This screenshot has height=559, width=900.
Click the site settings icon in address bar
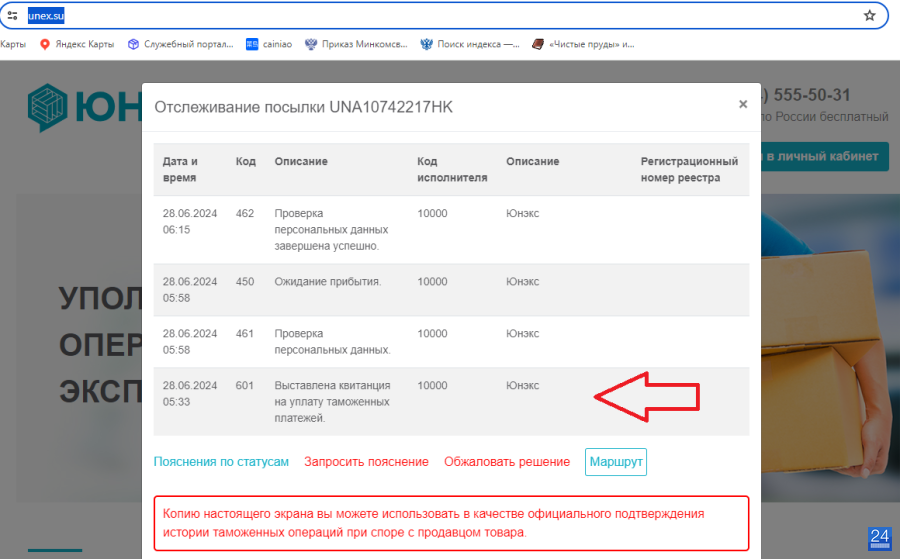tap(12, 15)
